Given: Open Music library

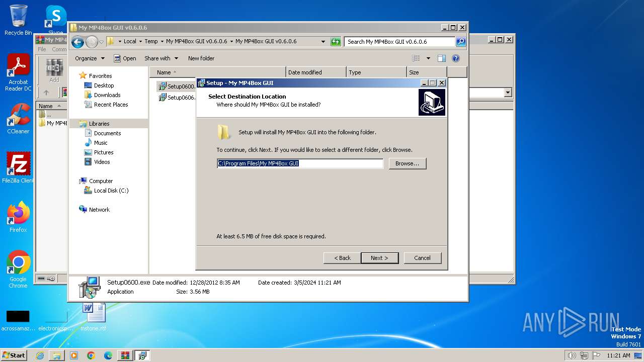Looking at the screenshot, I should pos(101,143).
